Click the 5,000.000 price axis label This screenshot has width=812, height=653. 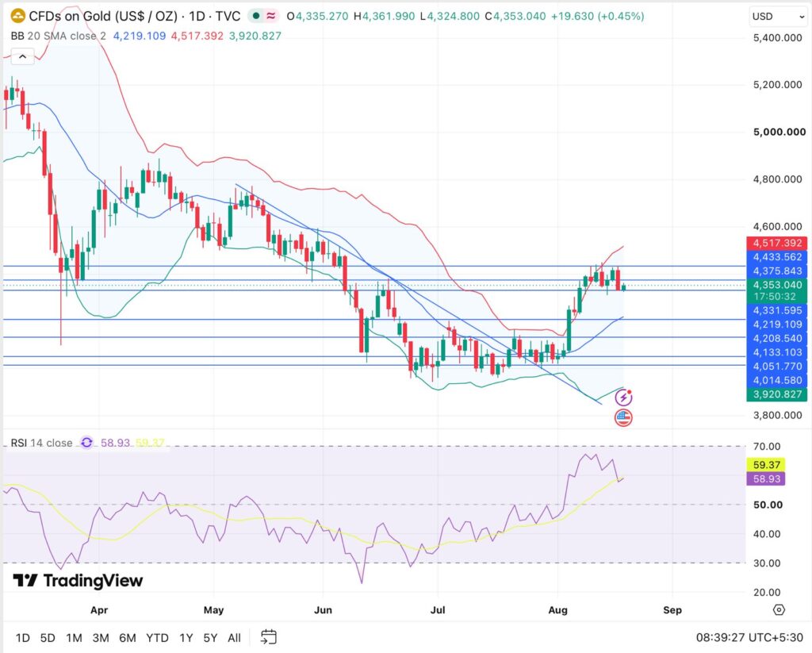779,133
